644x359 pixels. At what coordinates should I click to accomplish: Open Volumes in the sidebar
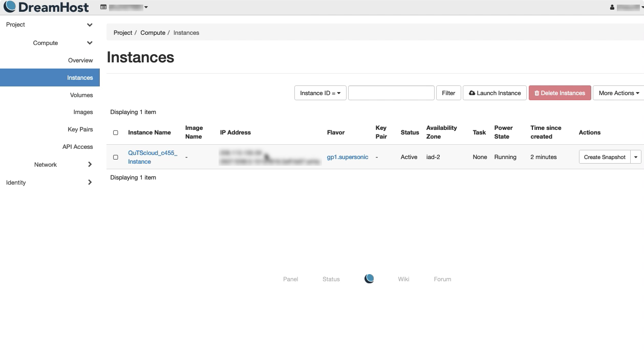pos(81,95)
